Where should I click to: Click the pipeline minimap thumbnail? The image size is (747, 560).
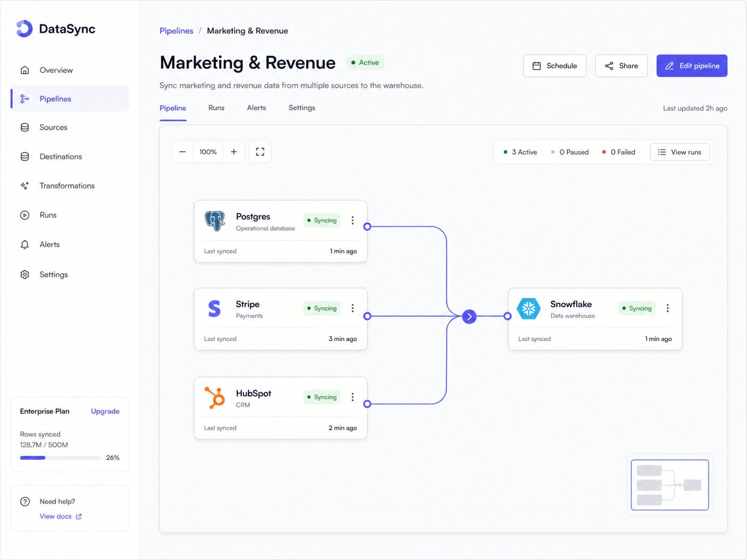point(670,485)
